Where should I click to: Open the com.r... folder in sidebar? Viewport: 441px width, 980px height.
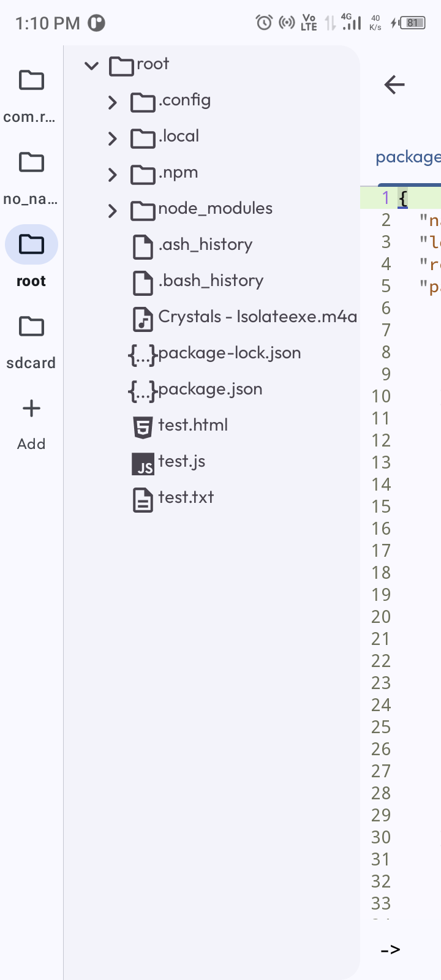(x=31, y=81)
